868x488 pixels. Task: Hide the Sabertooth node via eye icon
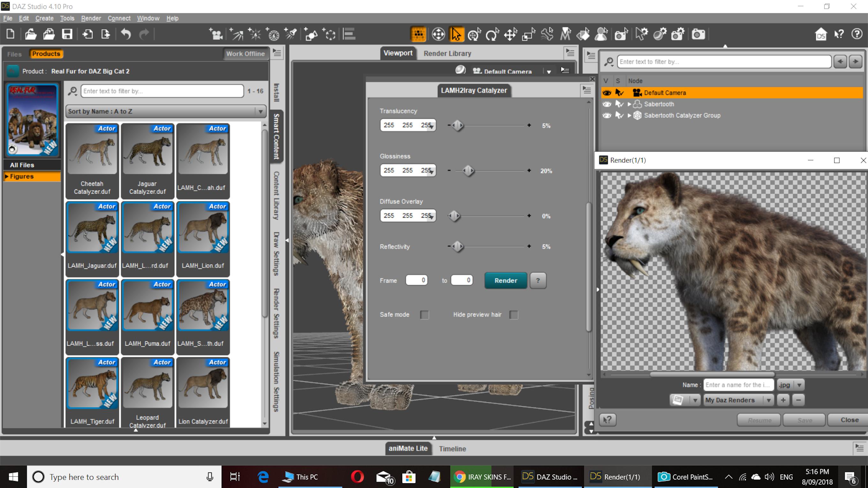(x=607, y=104)
